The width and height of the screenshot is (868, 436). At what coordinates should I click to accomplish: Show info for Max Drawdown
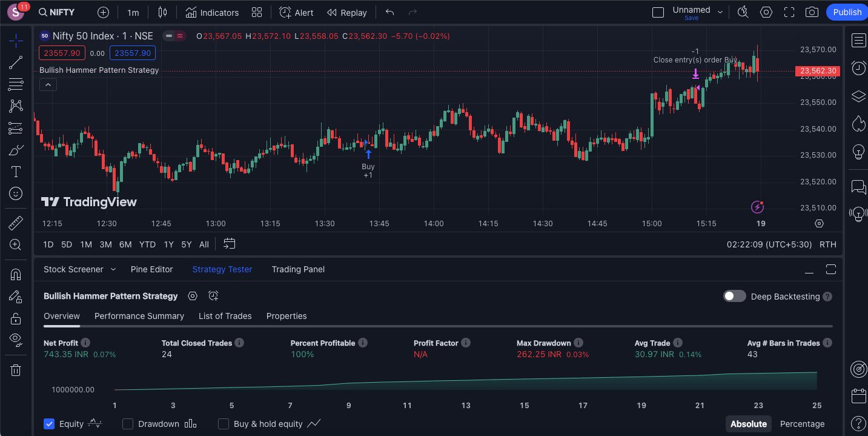578,343
